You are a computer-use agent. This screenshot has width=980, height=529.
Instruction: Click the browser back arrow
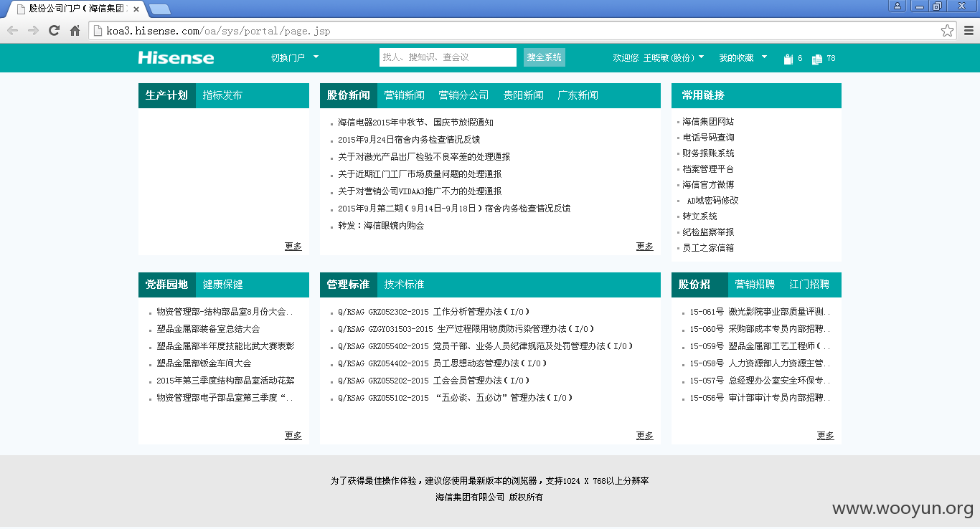point(12,31)
